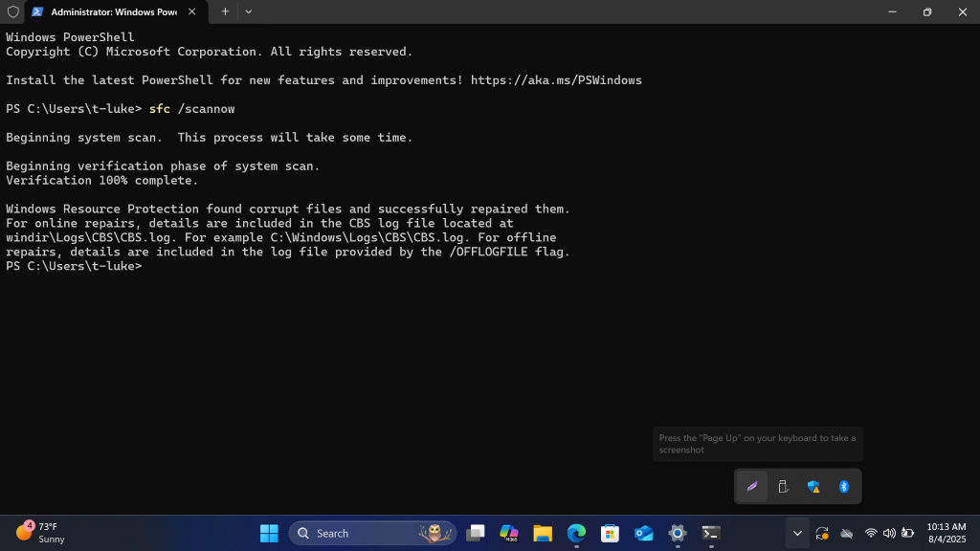Image resolution: width=980 pixels, height=551 pixels.
Task: Open File Explorer from the taskbar
Action: tap(542, 533)
